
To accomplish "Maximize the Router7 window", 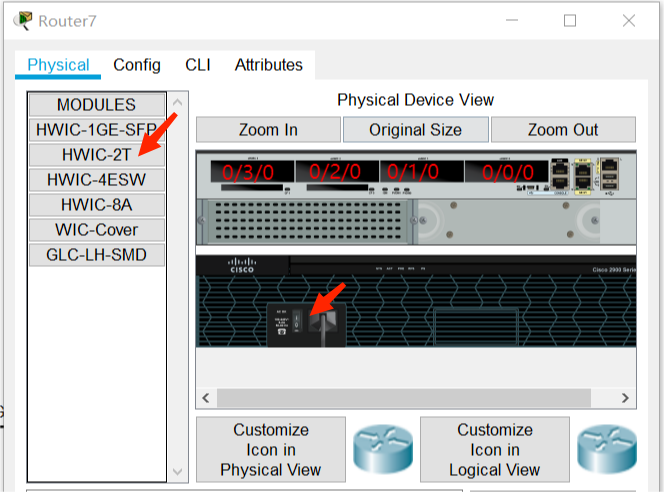I will 570,20.
